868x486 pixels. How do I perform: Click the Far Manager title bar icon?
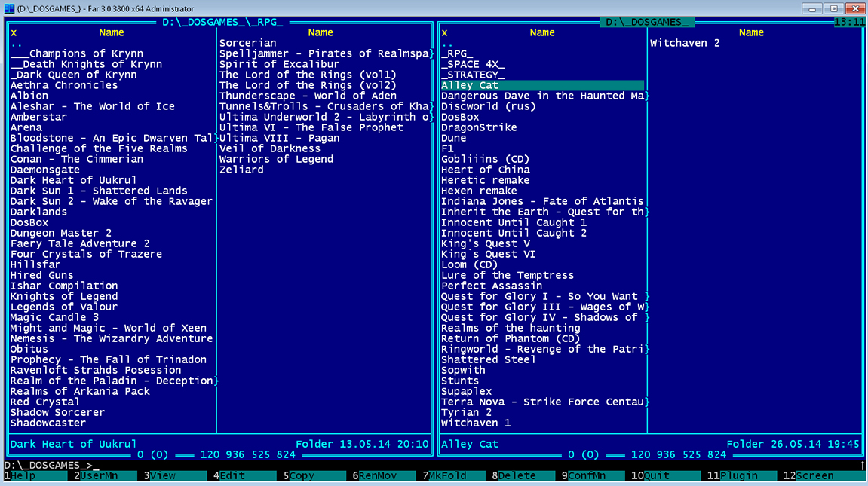(9, 8)
